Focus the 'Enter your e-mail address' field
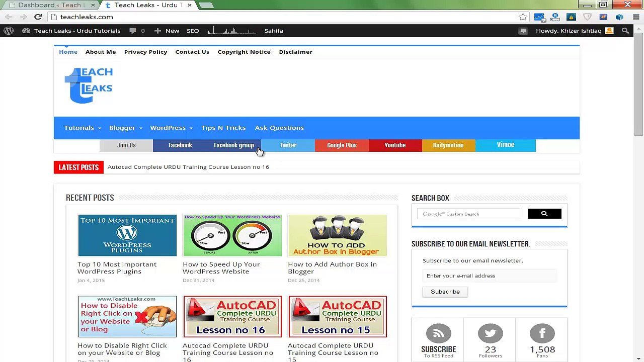This screenshot has height=362, width=644. coord(489,276)
